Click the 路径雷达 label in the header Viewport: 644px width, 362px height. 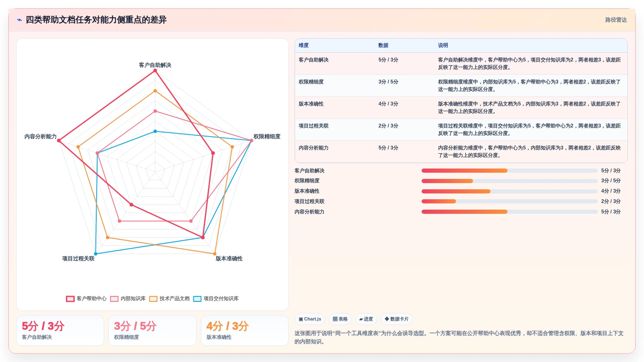coord(616,20)
